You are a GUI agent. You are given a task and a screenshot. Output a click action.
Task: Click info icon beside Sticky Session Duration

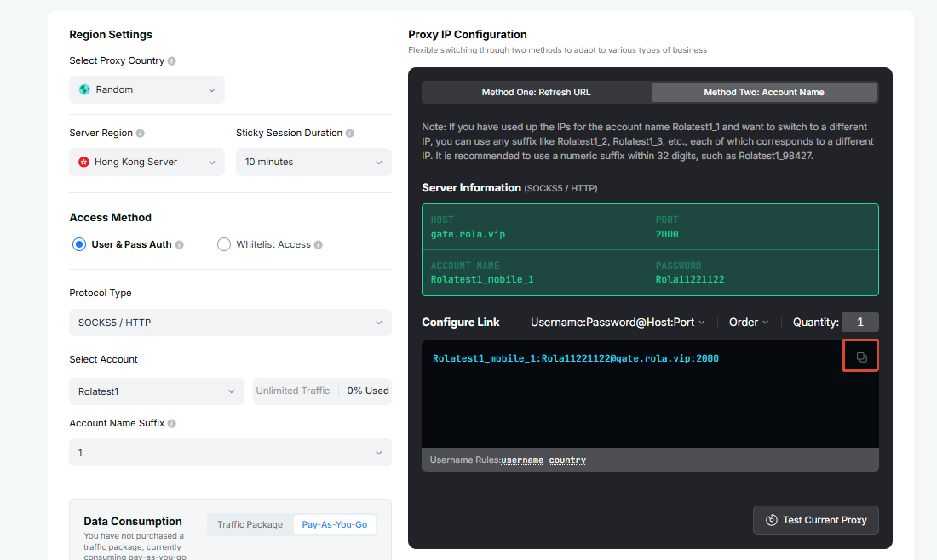point(349,133)
